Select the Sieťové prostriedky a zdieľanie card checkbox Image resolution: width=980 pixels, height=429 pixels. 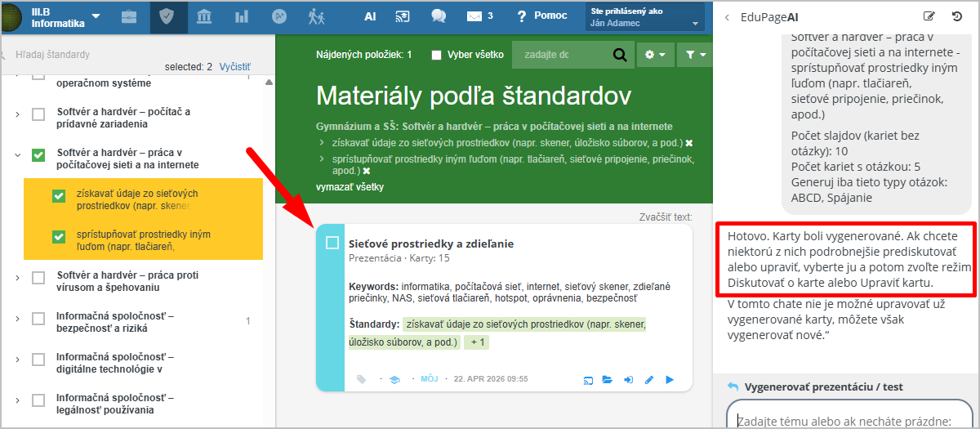(332, 243)
